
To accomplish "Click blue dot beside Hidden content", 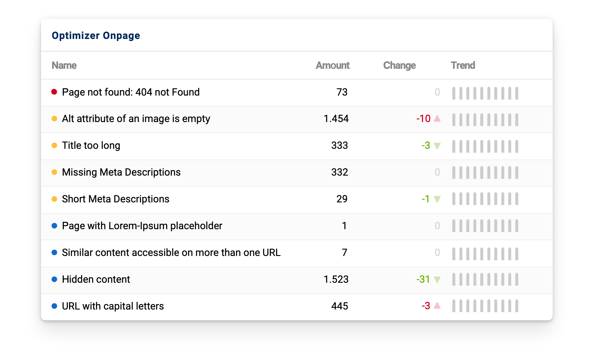I will tap(54, 279).
